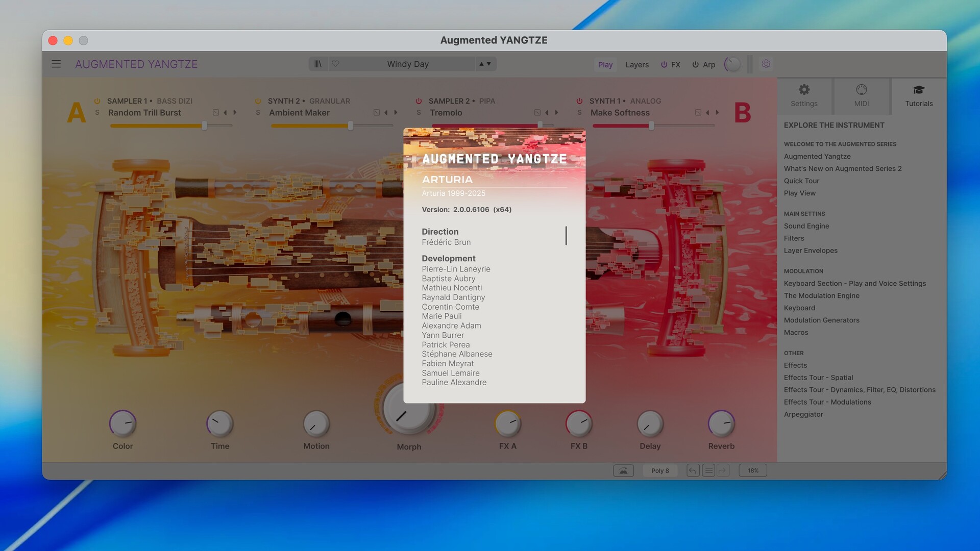Open the macro controls icon in the status bar
The height and width of the screenshot is (551, 980).
pyautogui.click(x=623, y=470)
